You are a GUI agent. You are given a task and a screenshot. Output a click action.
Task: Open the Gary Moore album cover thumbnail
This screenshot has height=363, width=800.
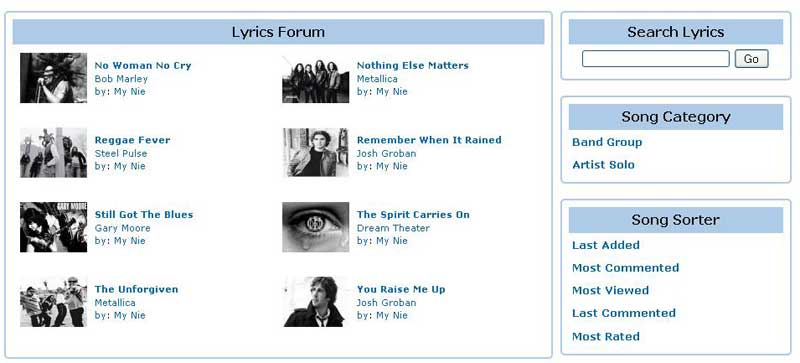54,227
